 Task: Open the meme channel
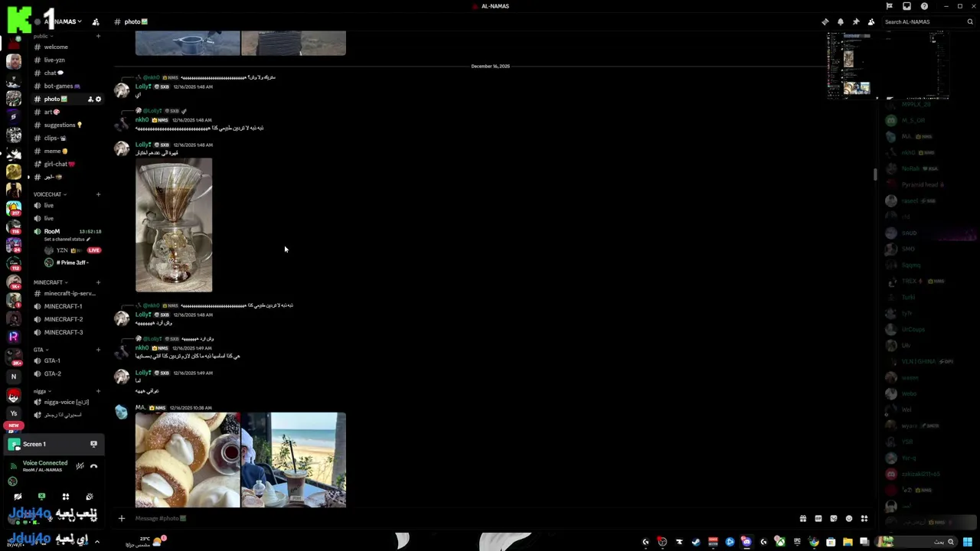pyautogui.click(x=66, y=151)
